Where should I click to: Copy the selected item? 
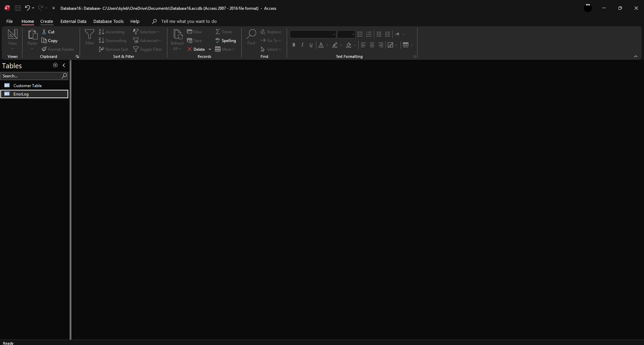(x=49, y=40)
